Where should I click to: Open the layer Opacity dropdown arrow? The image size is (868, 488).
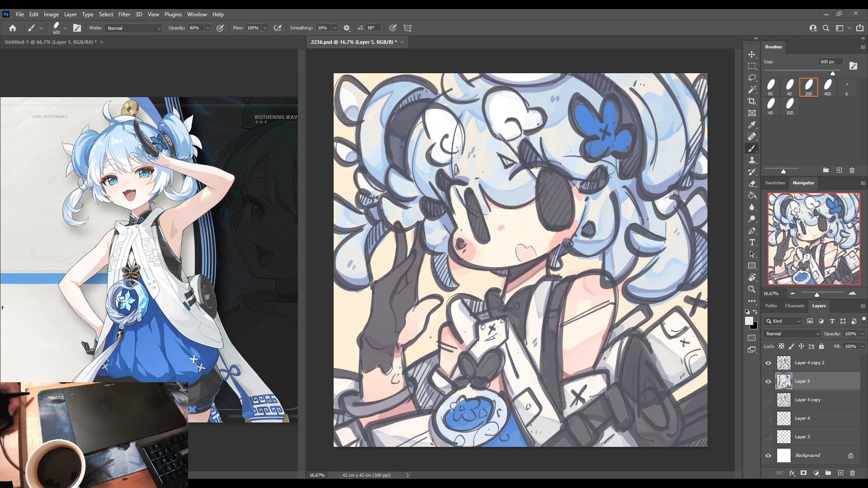pyautogui.click(x=862, y=334)
